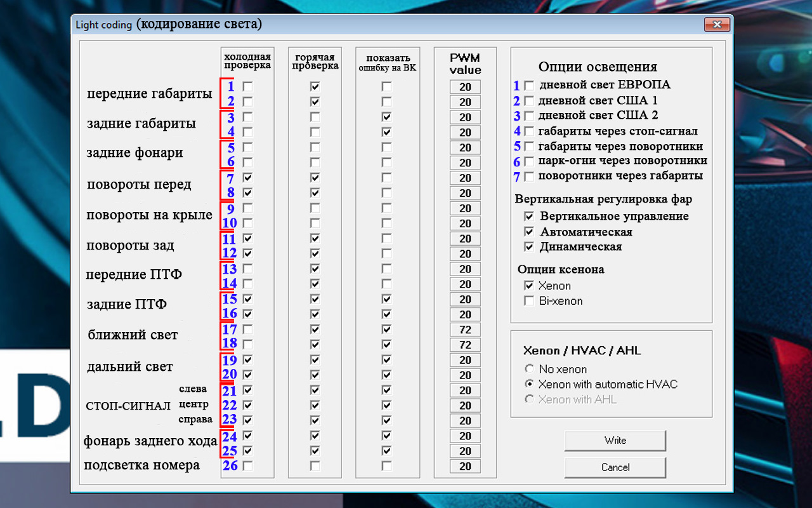Click the Write button

(615, 441)
